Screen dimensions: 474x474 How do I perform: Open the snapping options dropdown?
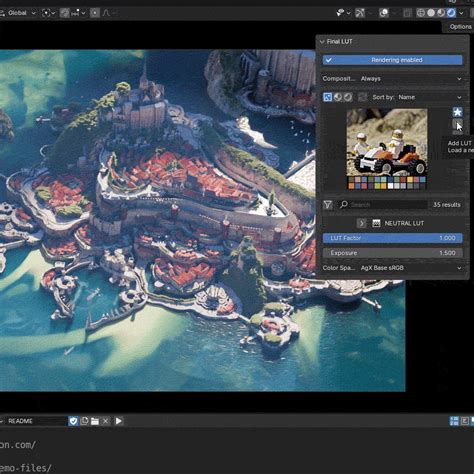pyautogui.click(x=78, y=13)
